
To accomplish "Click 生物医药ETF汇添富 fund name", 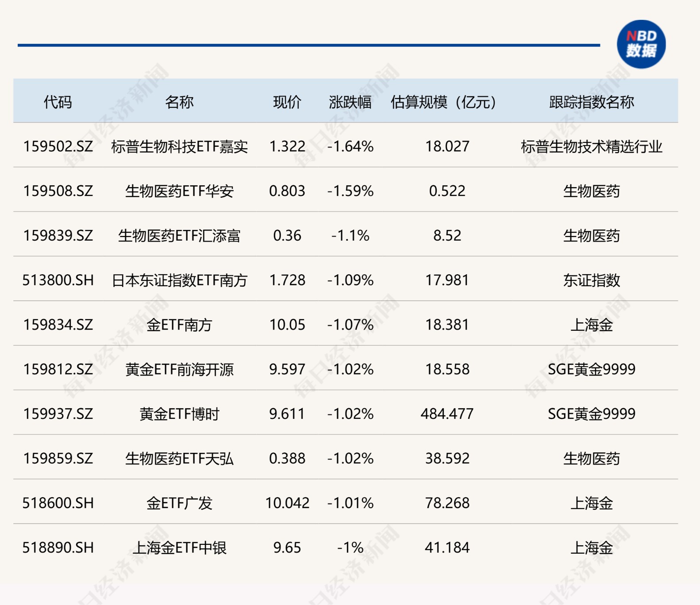I will (179, 236).
